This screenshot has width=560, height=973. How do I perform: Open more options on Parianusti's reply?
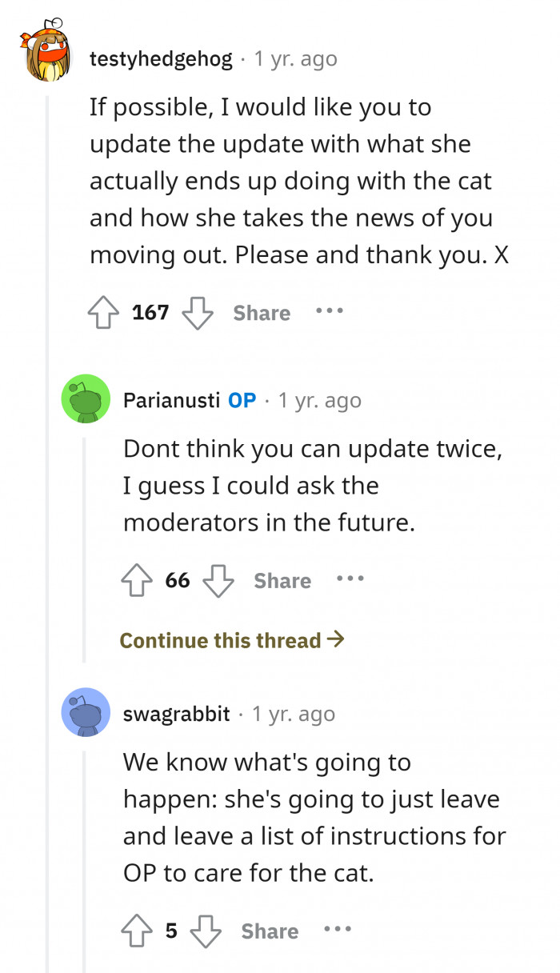click(350, 579)
